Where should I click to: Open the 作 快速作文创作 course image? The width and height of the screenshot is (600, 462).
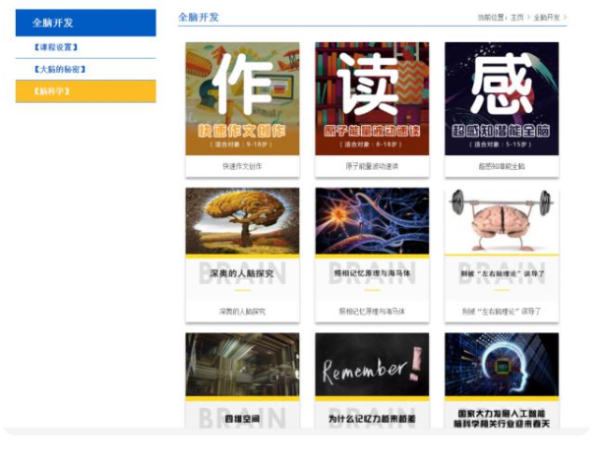(x=243, y=99)
